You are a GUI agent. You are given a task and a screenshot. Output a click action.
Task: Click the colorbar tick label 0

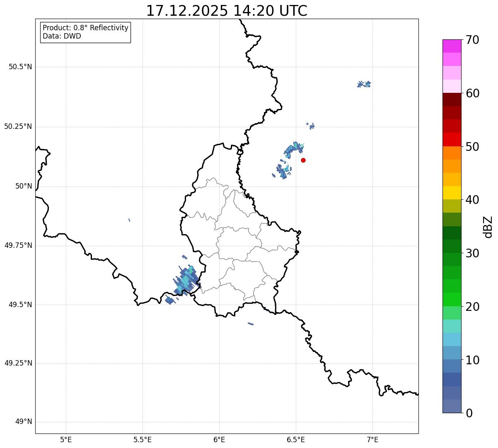pyautogui.click(x=469, y=413)
